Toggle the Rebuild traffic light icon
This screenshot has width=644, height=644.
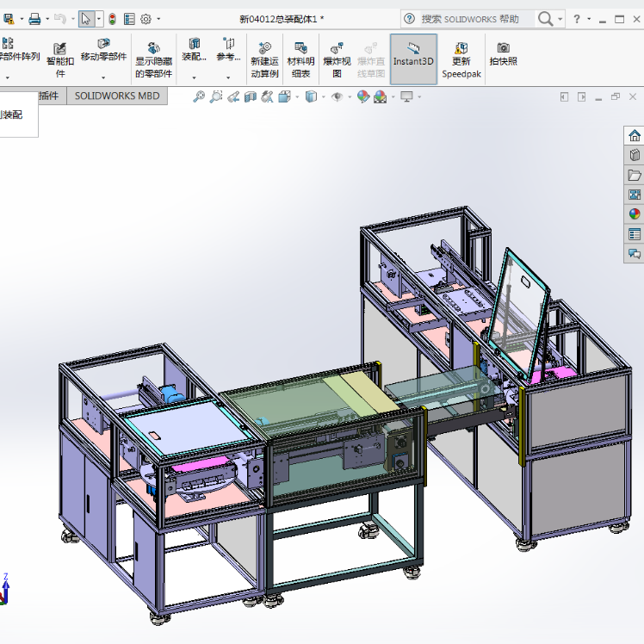click(x=112, y=19)
